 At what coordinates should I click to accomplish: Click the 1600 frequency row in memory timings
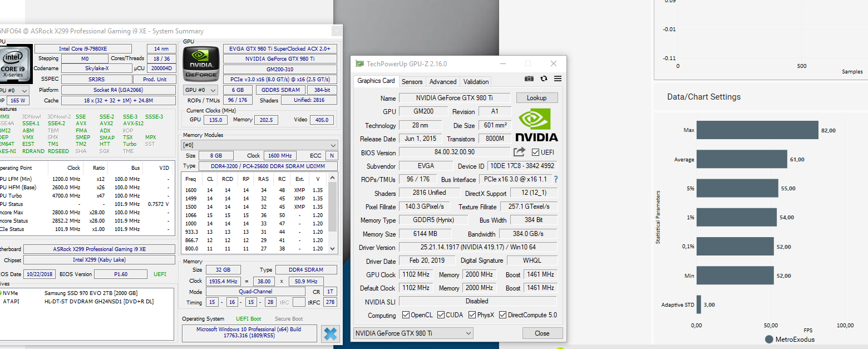point(255,190)
